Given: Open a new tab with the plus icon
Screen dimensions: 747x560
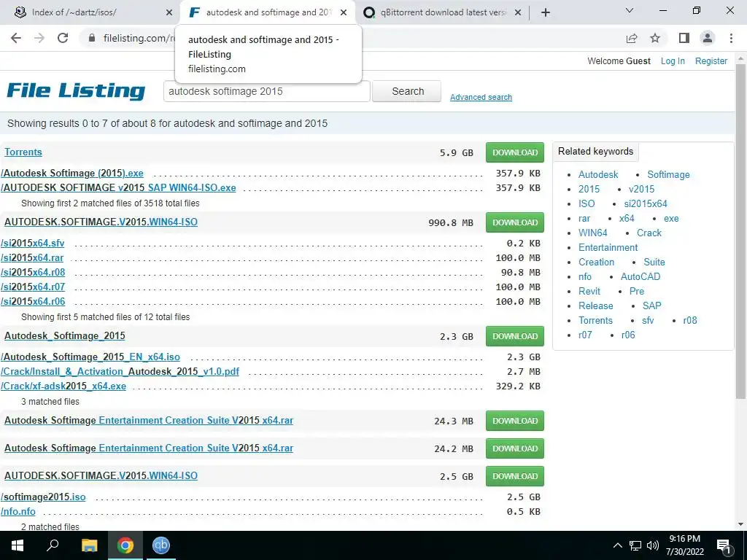Looking at the screenshot, I should pyautogui.click(x=546, y=12).
